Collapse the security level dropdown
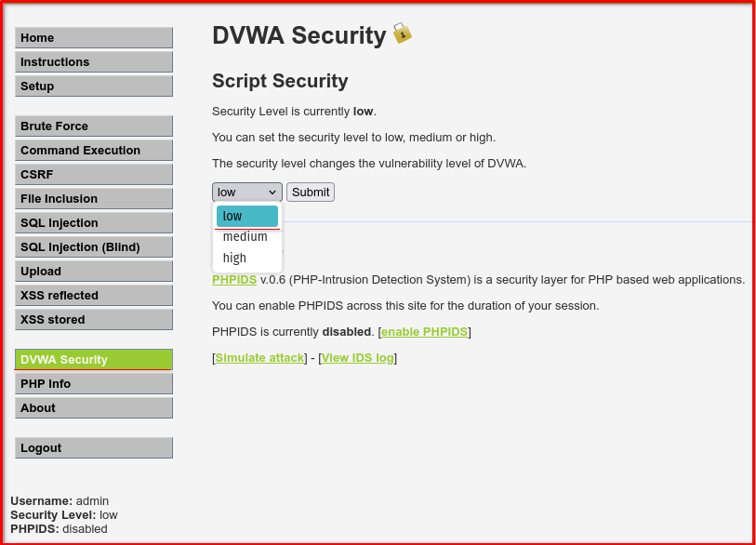Image resolution: width=756 pixels, height=545 pixels. [x=246, y=192]
